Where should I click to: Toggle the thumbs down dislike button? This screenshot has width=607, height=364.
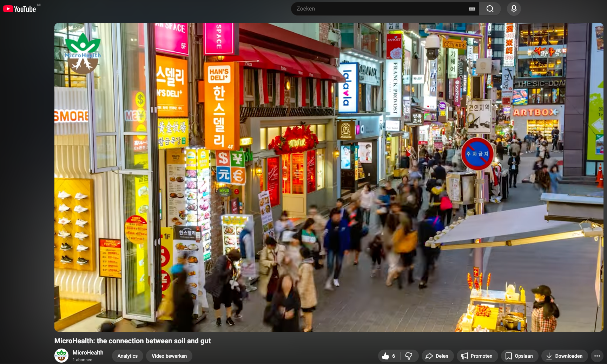click(x=409, y=356)
